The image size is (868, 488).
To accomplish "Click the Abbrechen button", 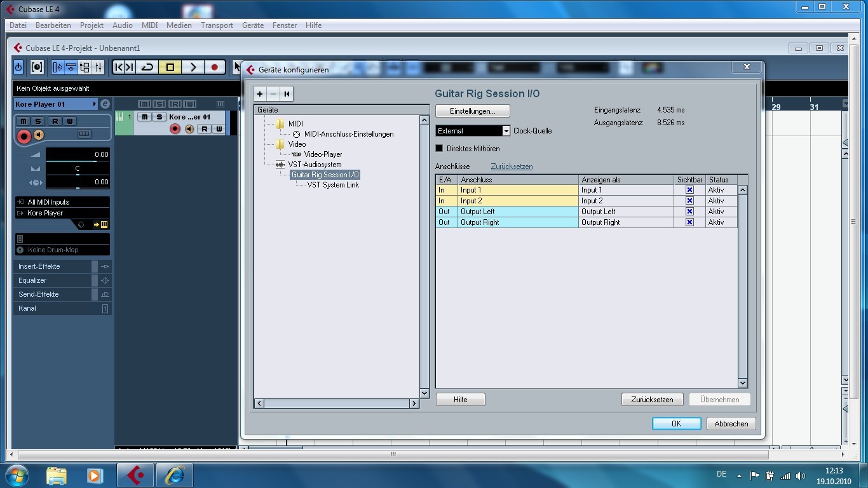I will tap(731, 424).
